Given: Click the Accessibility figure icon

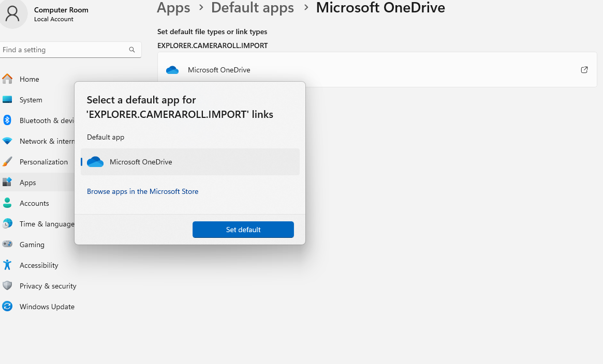Looking at the screenshot, I should click(x=7, y=265).
